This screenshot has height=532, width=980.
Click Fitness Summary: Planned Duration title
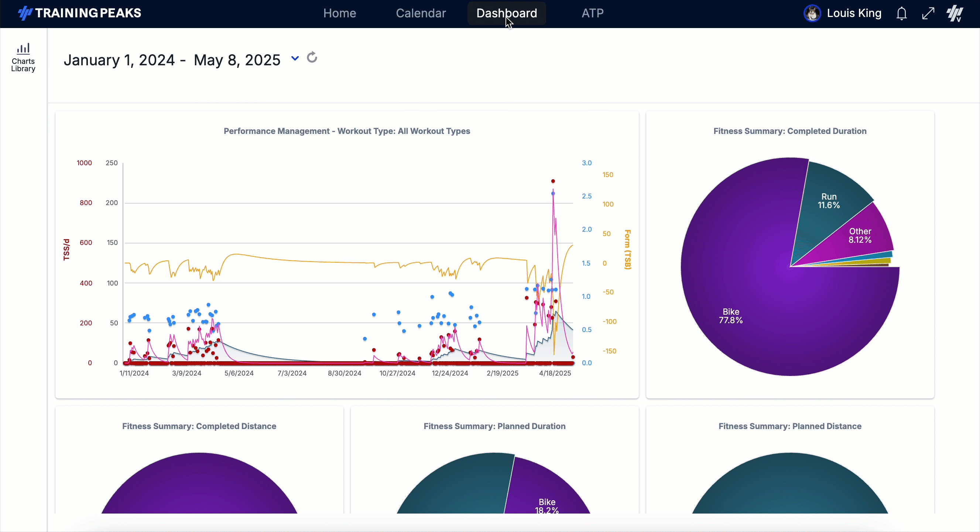click(494, 426)
